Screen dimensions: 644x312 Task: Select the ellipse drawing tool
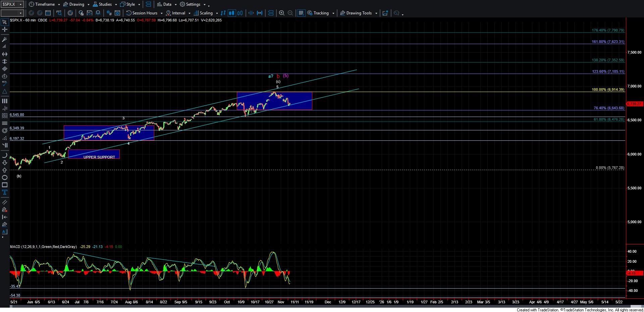5,178
